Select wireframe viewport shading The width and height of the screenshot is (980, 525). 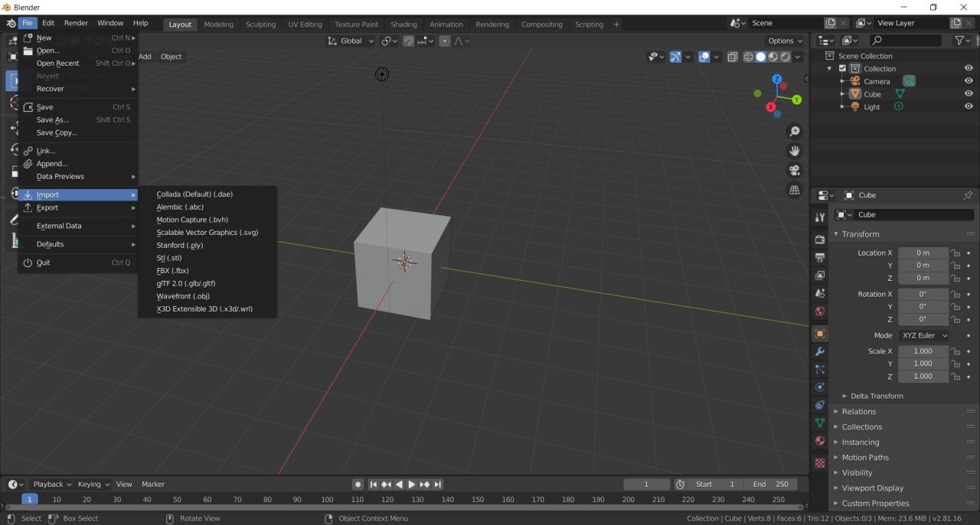749,57
